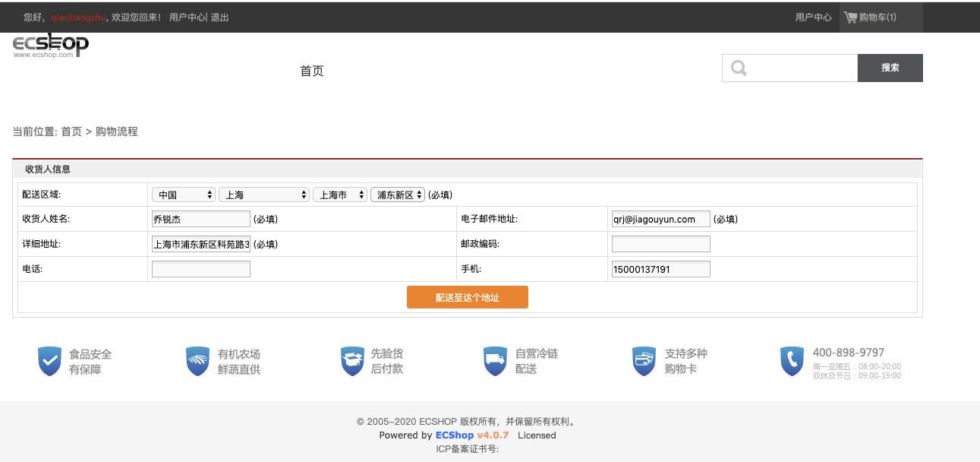980x462 pixels.
Task: Open the shopping cart via the cart icon
Action: 850,17
